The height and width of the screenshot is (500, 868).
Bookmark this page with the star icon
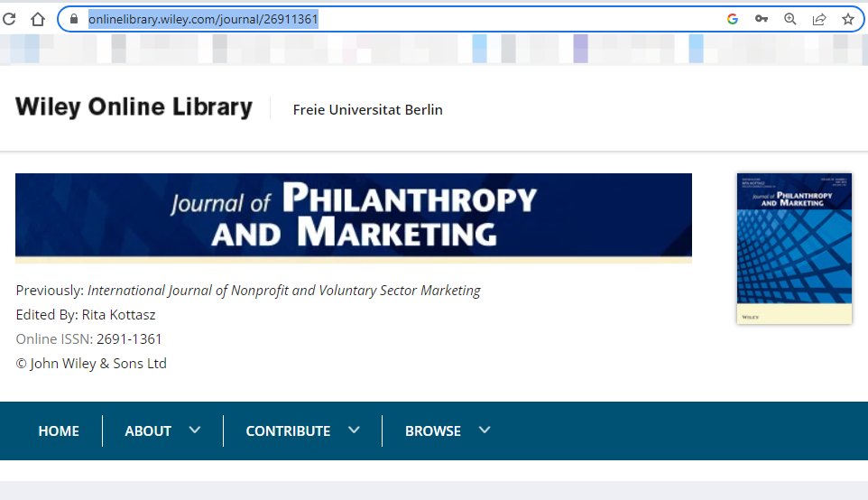click(x=847, y=19)
